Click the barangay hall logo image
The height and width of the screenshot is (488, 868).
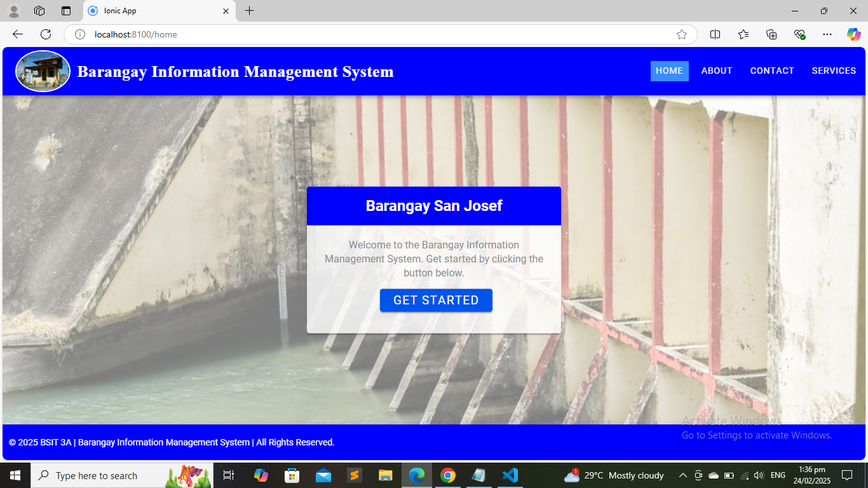43,71
